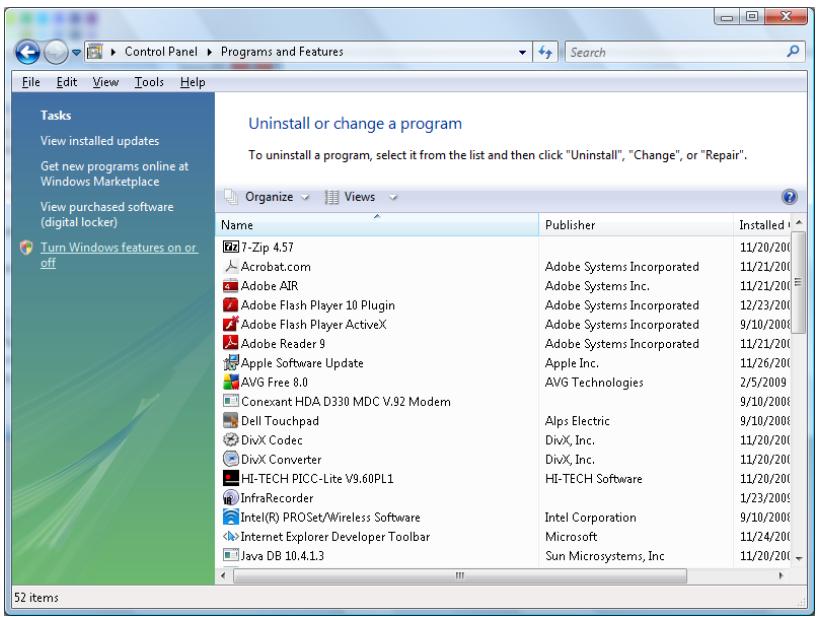Open the View menu

point(106,82)
